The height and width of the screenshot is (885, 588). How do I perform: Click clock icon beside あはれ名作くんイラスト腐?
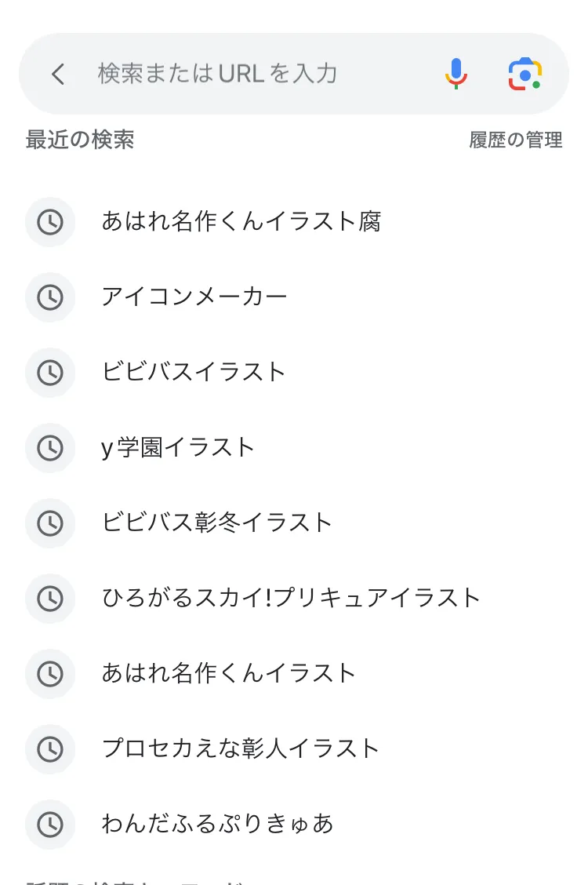pyautogui.click(x=50, y=222)
